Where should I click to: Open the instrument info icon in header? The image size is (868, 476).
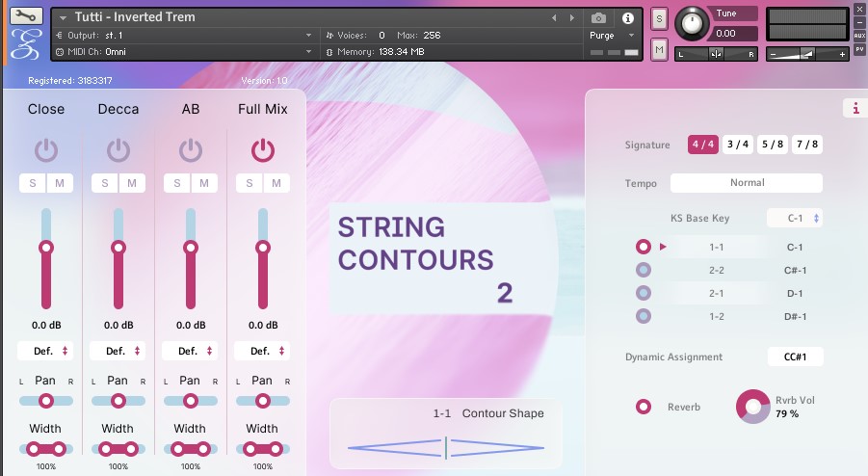coord(627,17)
